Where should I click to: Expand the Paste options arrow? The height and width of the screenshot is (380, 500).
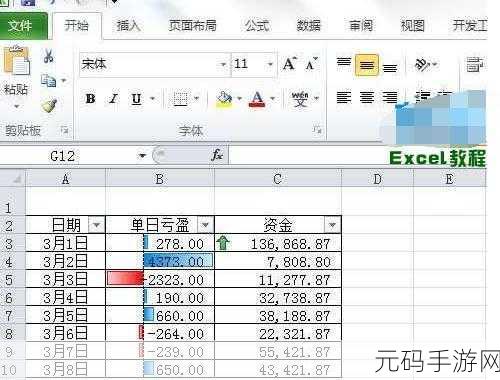17,107
